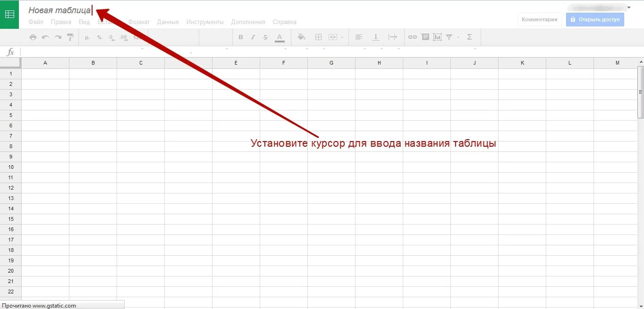Select column A header
The image size is (644, 309).
[45, 63]
